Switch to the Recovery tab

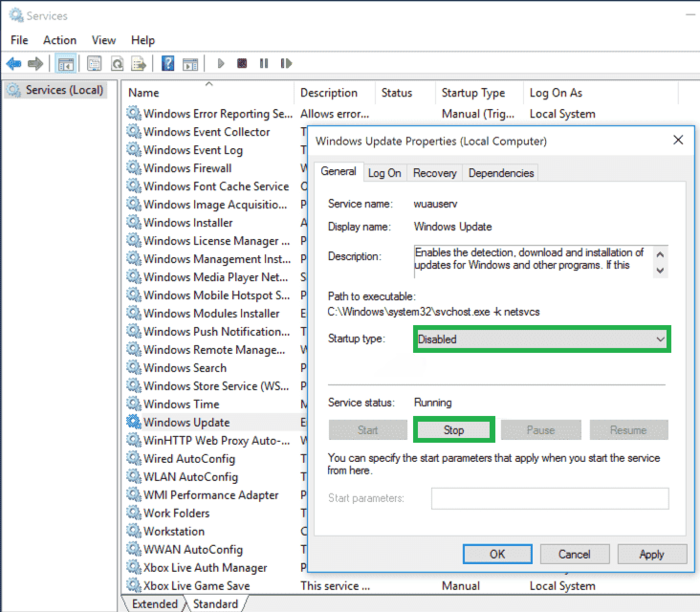point(434,173)
